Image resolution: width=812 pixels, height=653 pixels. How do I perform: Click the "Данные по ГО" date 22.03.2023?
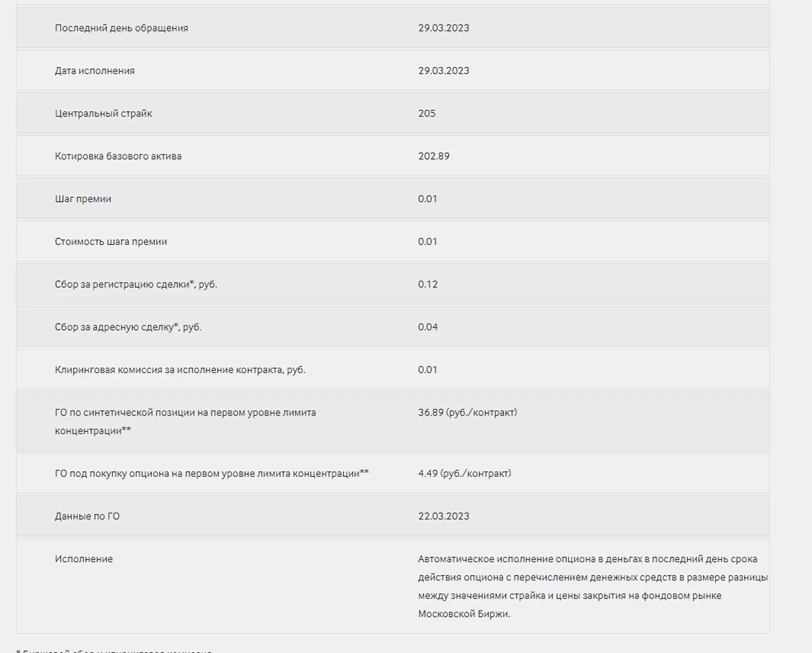click(443, 516)
